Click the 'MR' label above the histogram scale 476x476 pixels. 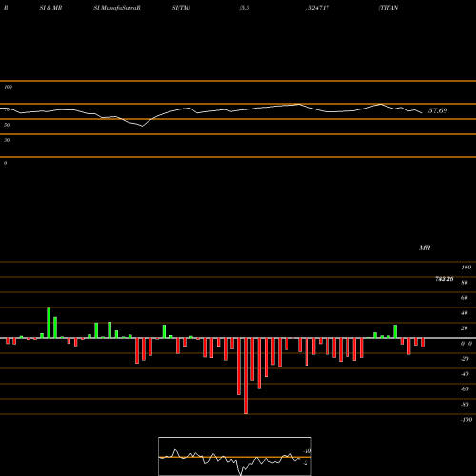425,248
